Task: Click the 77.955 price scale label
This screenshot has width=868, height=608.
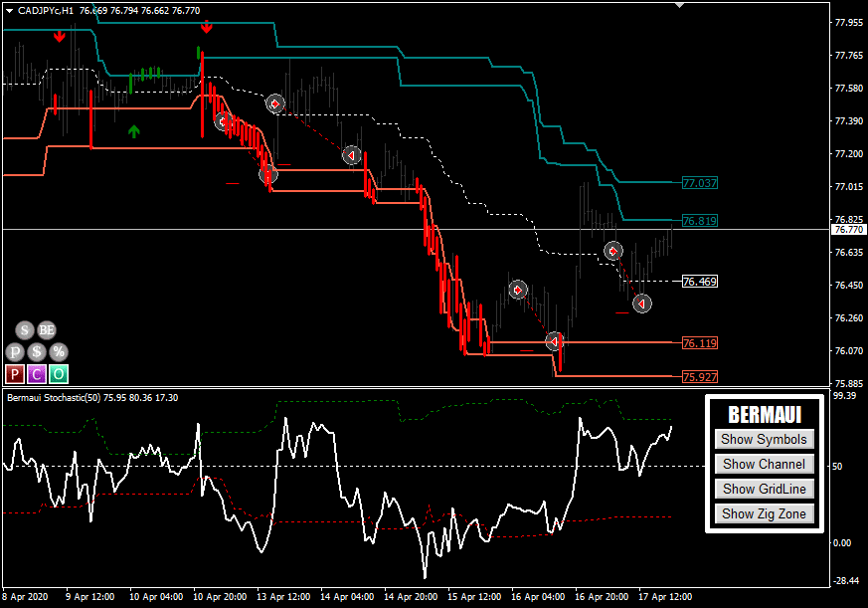Action: 849,23
